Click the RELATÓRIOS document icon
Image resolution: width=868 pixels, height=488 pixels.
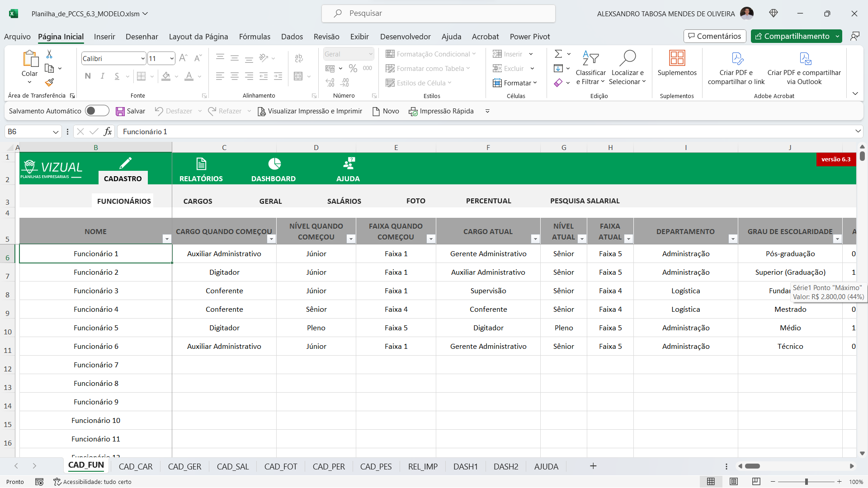201,164
